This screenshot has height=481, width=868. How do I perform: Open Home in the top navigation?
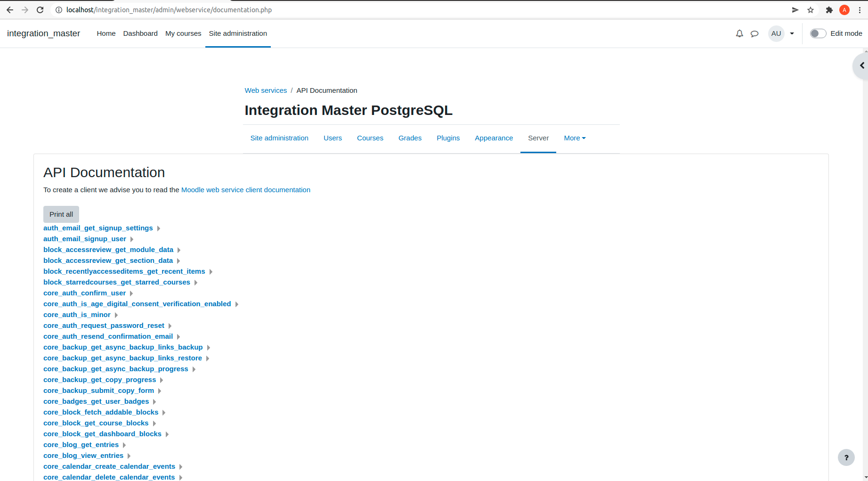click(x=106, y=33)
